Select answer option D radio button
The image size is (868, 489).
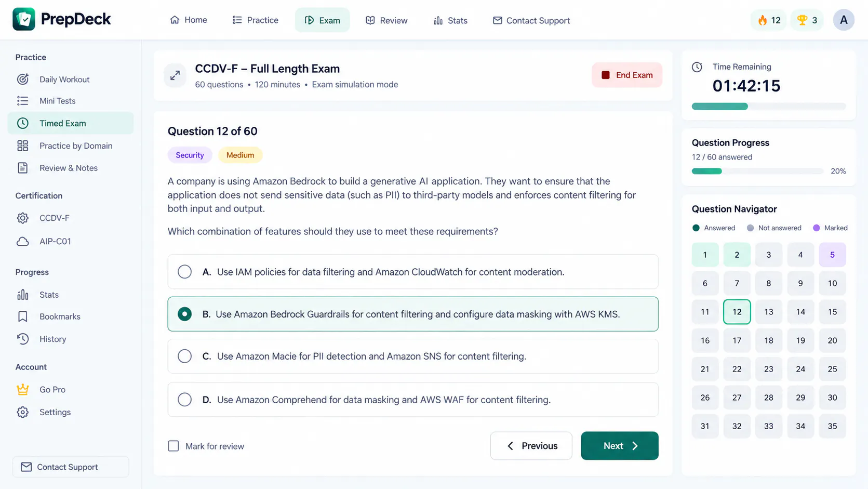coord(184,400)
